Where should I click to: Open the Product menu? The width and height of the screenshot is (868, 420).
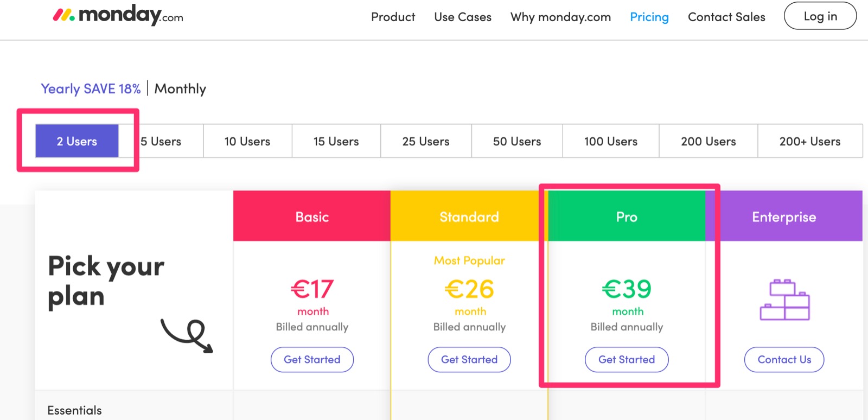click(393, 17)
